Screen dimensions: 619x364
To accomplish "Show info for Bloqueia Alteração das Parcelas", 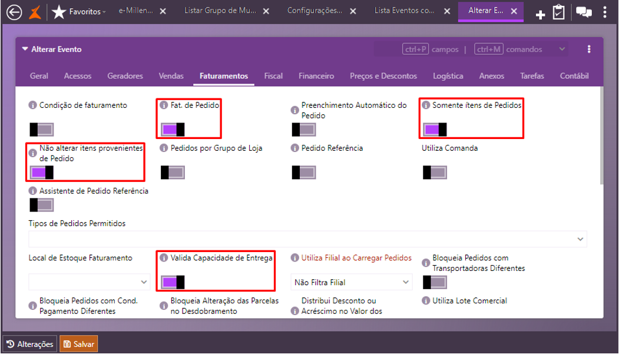I will coord(164,306).
